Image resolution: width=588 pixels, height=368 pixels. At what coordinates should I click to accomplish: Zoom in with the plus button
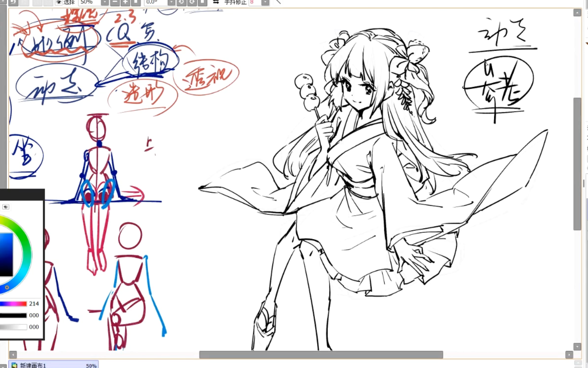click(125, 2)
